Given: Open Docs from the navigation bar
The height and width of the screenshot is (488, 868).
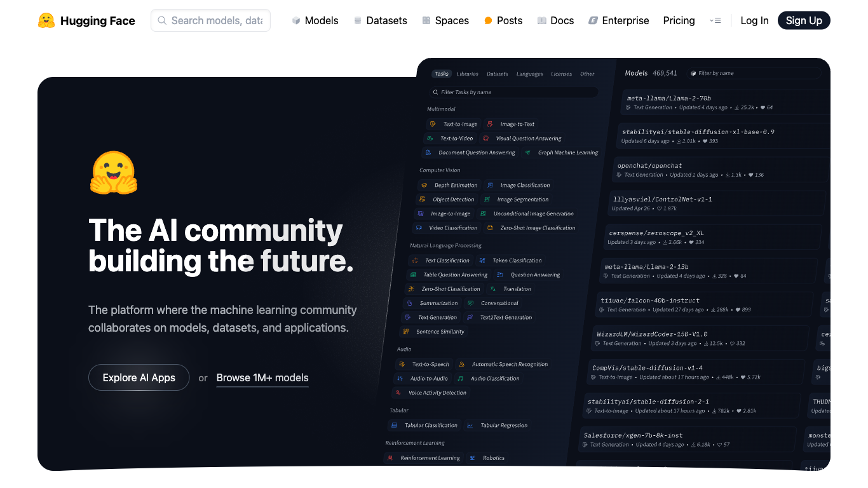Looking at the screenshot, I should [555, 20].
